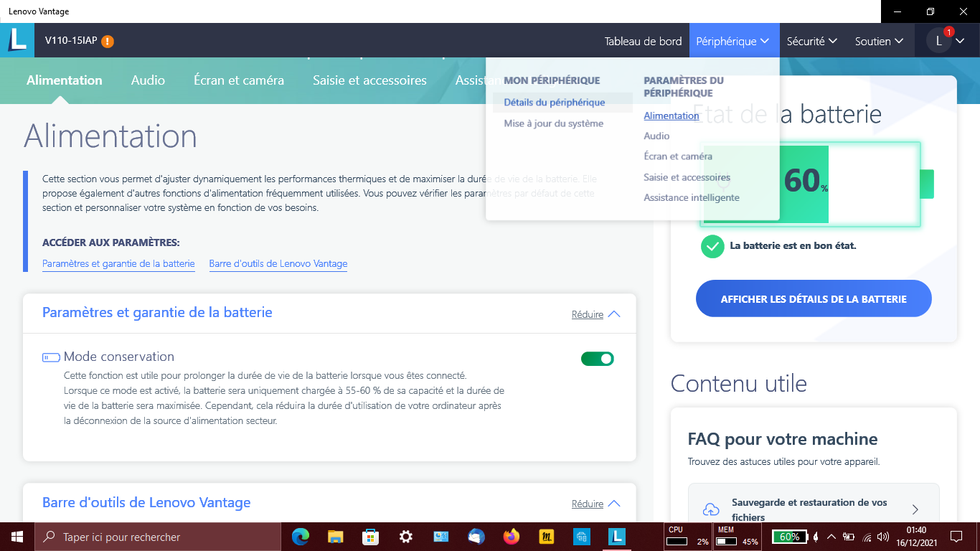This screenshot has width=980, height=551.
Task: Click the Lenovo Vantage taskbar icon
Action: [x=616, y=537]
